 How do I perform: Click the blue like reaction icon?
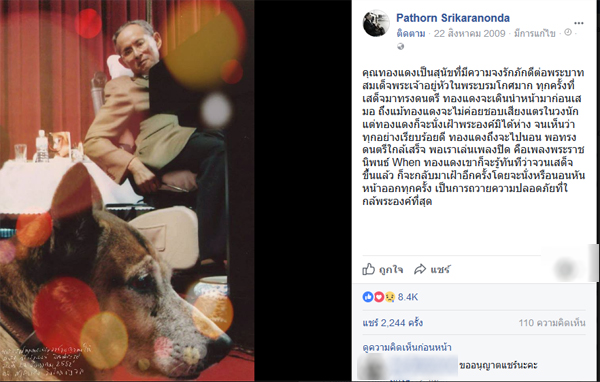point(368,297)
